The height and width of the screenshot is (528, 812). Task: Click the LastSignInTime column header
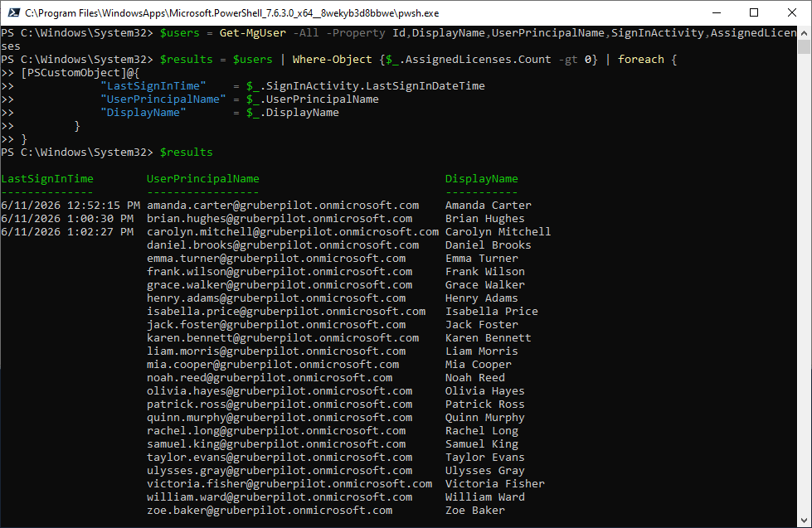pos(47,178)
